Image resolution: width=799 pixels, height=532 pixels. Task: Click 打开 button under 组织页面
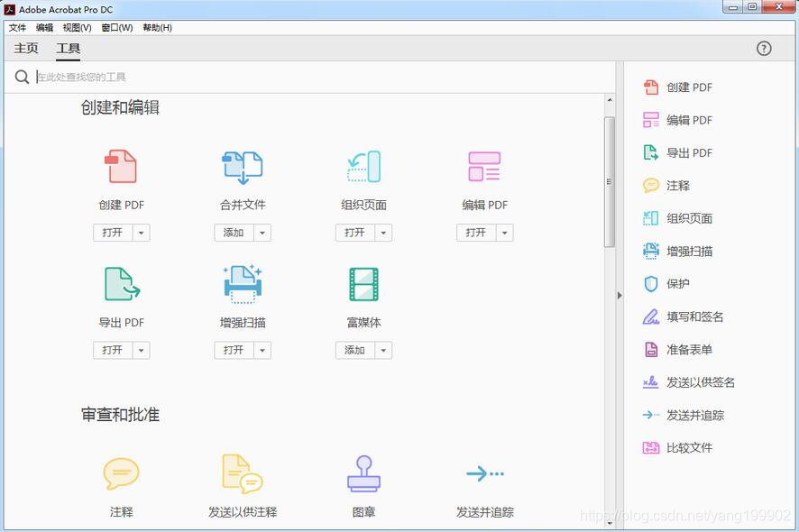coord(355,233)
